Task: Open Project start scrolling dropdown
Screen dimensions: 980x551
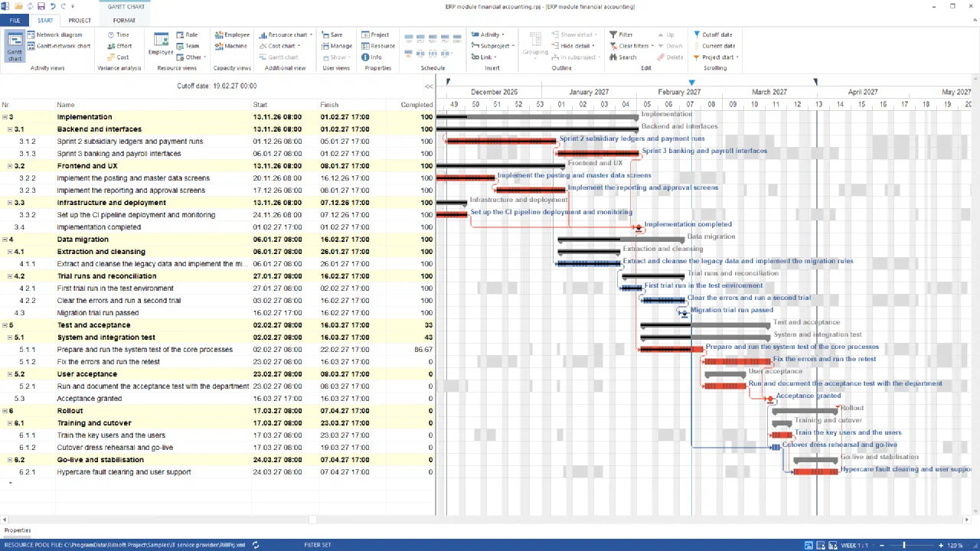Action: 716,57
